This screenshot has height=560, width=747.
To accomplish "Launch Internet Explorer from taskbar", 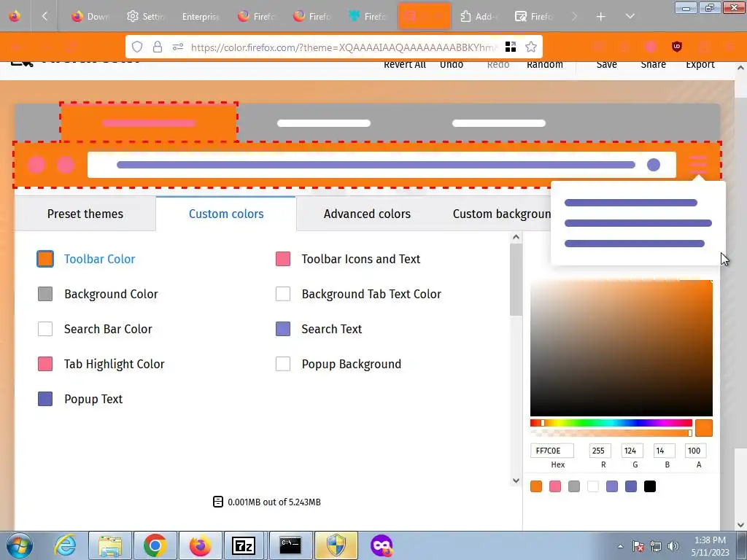I will click(64, 545).
